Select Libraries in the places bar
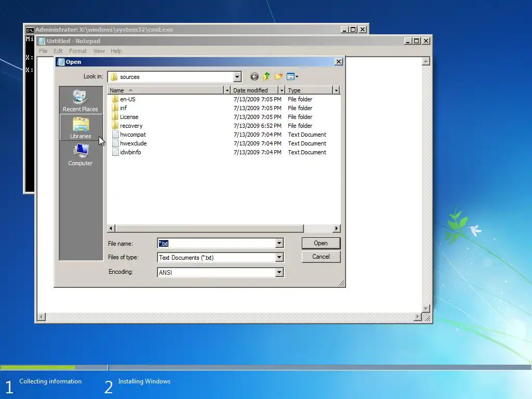The height and width of the screenshot is (399, 532). [x=81, y=128]
